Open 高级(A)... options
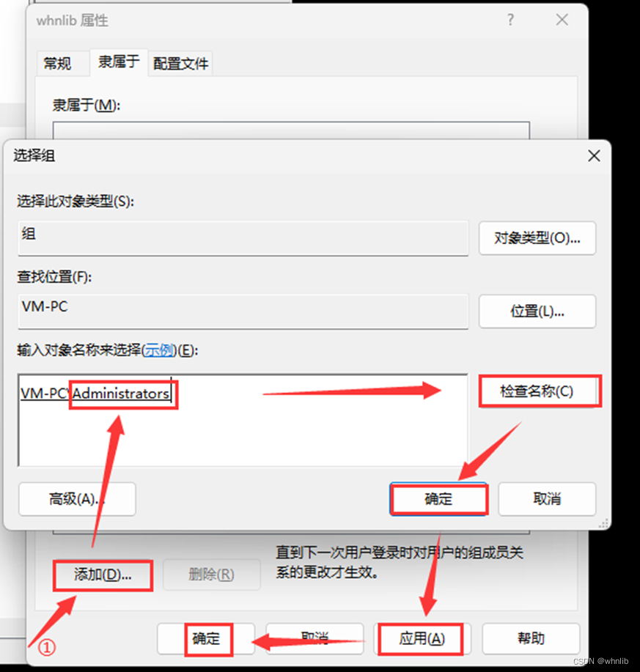640x672 pixels. (x=77, y=499)
